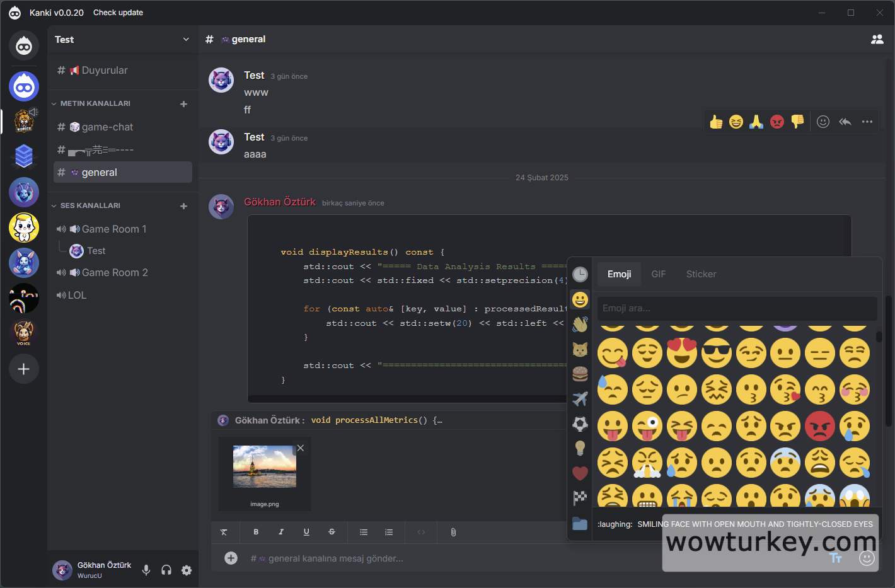Image resolution: width=895 pixels, height=588 pixels.
Task: Collapse the SES KANALLARI category
Action: (x=54, y=205)
